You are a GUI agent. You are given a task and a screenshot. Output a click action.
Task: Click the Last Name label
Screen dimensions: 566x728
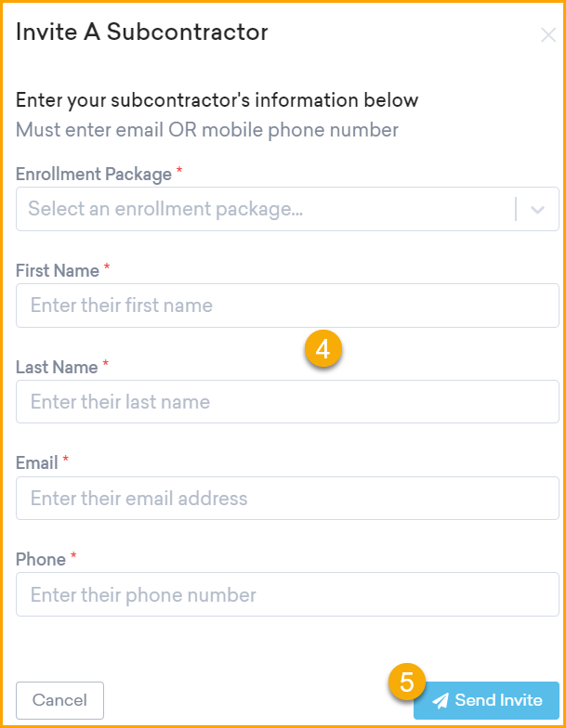tap(58, 368)
